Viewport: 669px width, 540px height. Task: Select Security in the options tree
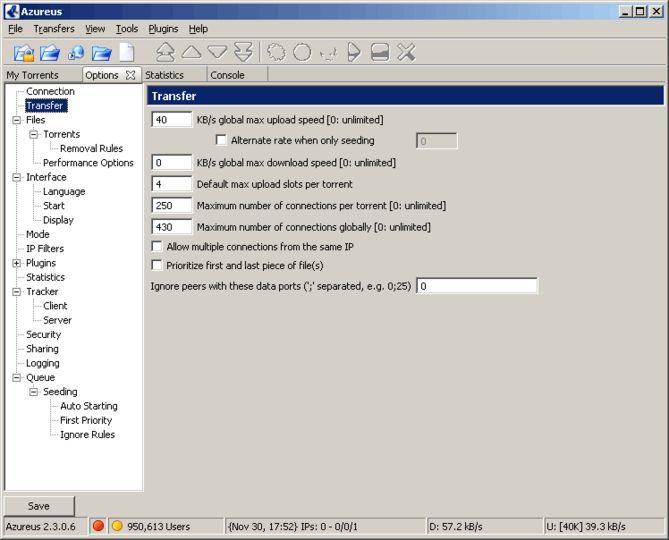pos(44,334)
